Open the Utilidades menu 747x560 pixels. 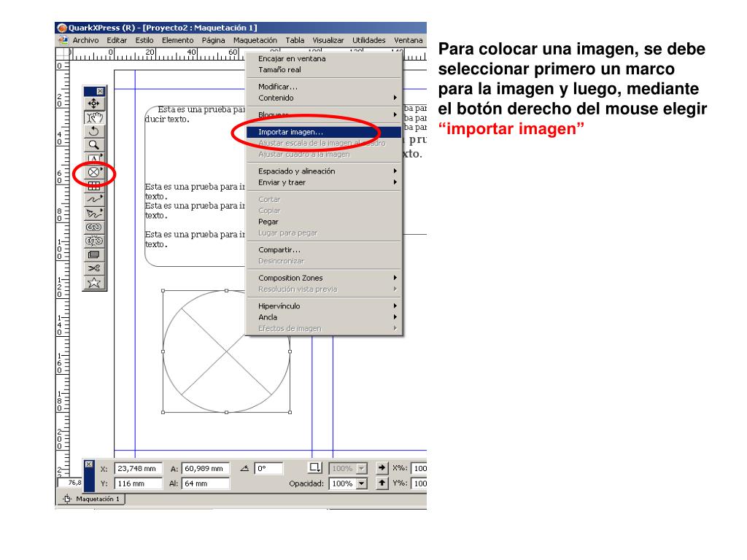(369, 41)
